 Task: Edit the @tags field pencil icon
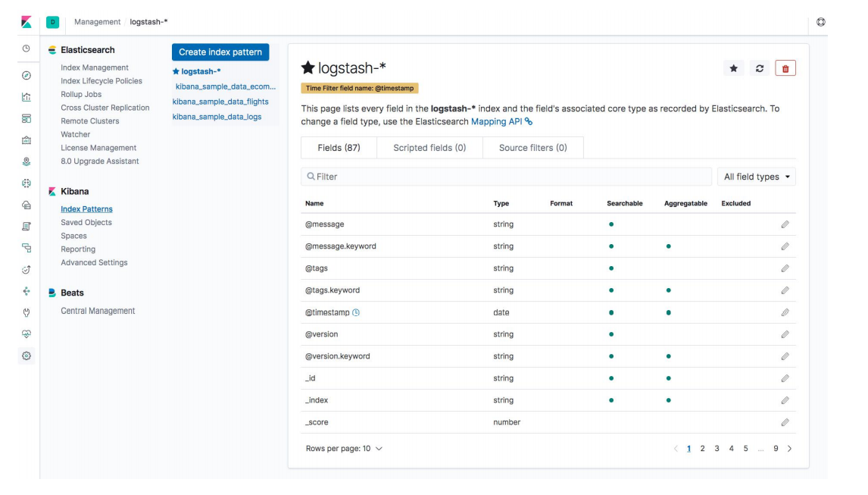[x=785, y=268]
